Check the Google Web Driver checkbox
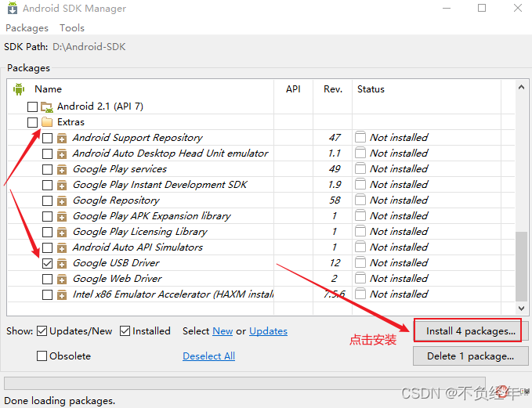Viewport: 532px width, 408px height. click(48, 279)
